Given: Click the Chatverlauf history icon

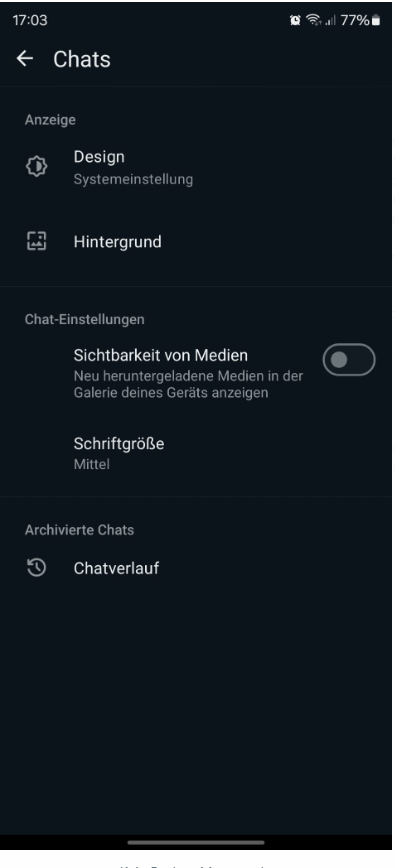Looking at the screenshot, I should [x=37, y=568].
